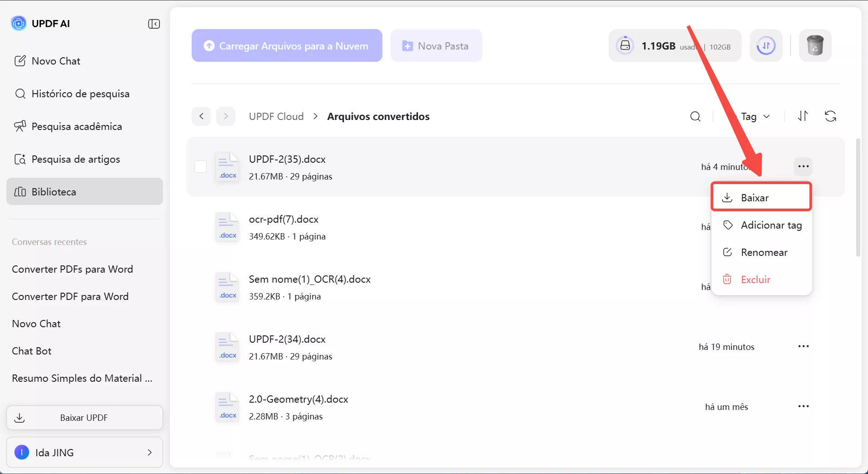The width and height of the screenshot is (868, 474).
Task: Collapse the sidebar panel toggle icon
Action: pos(154,24)
